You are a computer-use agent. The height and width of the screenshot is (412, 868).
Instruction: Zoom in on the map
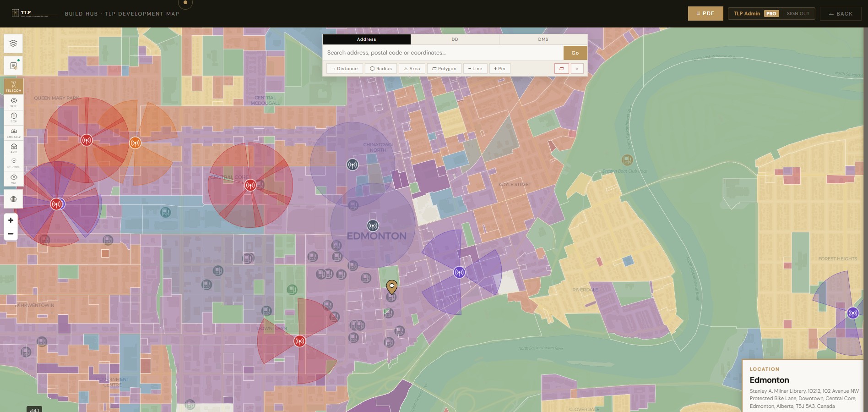coord(11,220)
